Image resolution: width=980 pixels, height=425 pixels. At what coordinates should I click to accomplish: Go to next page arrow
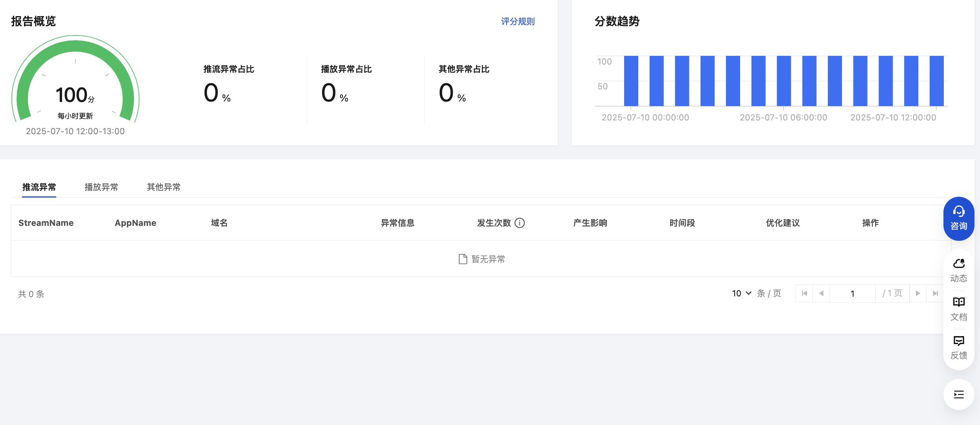(918, 294)
